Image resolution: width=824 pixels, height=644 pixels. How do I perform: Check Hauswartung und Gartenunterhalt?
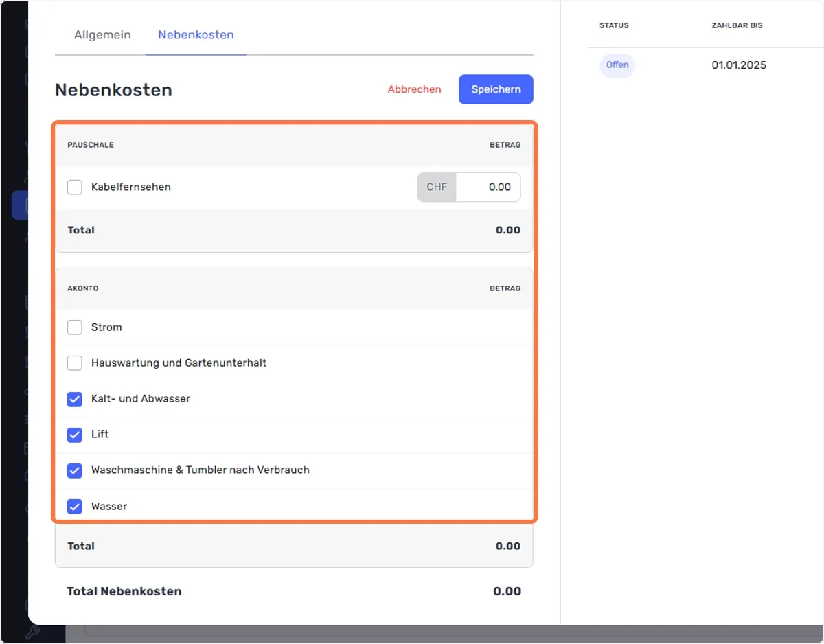[75, 363]
